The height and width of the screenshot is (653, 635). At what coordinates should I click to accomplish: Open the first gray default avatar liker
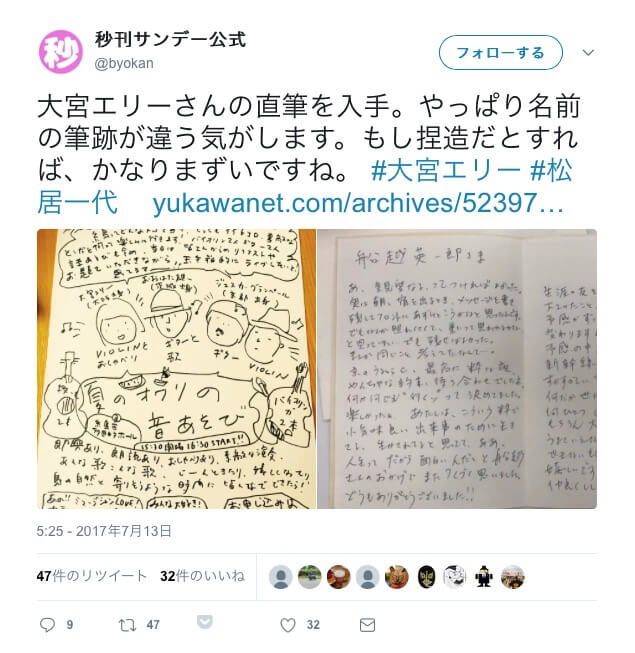tap(281, 577)
